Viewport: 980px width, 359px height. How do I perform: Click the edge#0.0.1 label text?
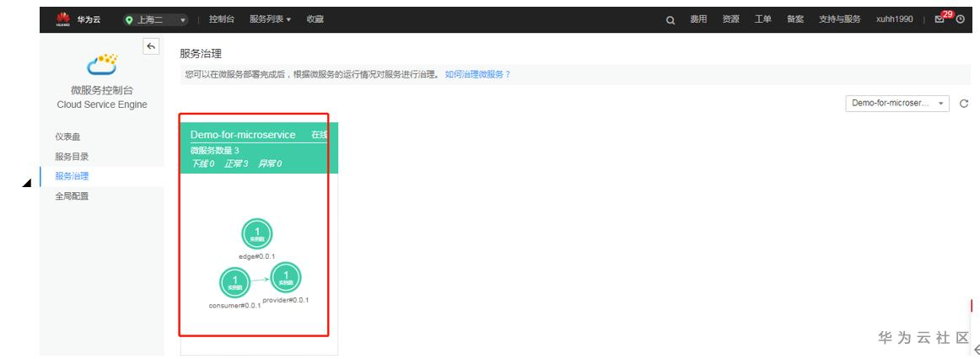(257, 256)
